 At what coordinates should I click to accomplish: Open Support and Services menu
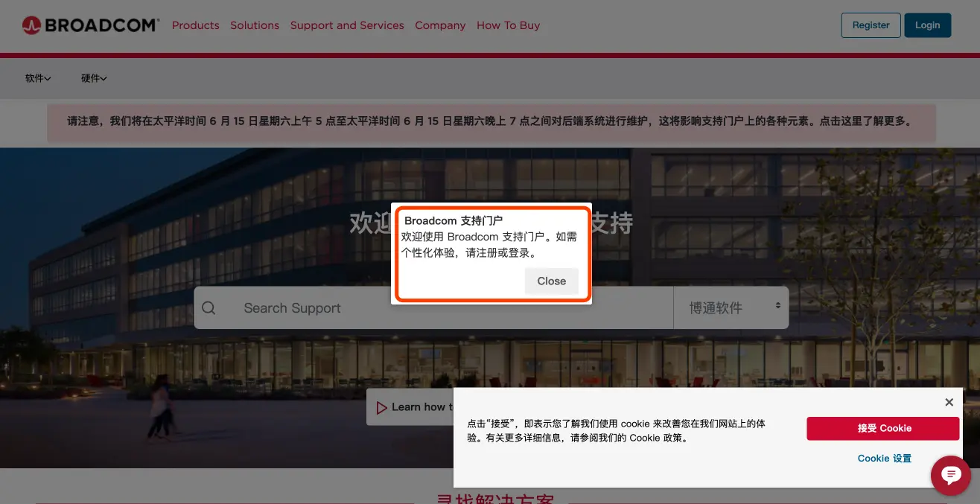(347, 25)
